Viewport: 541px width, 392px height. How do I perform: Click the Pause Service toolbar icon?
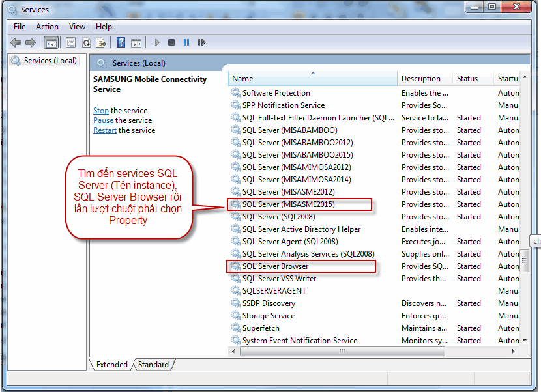(186, 42)
